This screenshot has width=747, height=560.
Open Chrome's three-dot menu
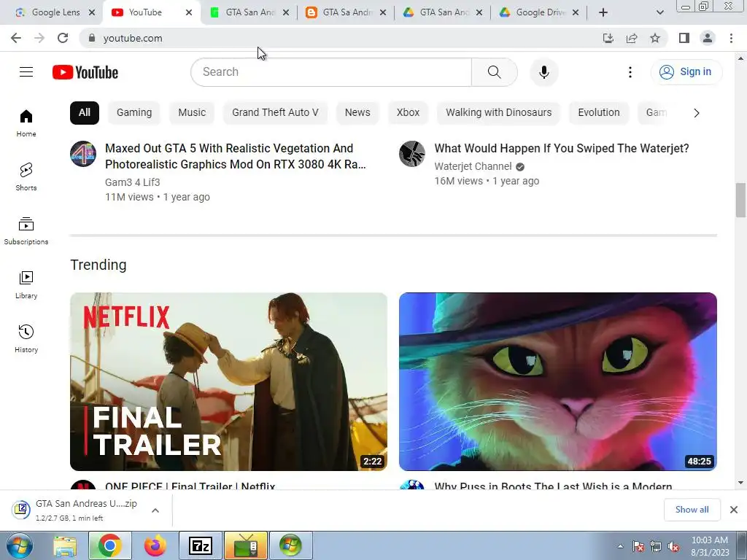point(731,38)
